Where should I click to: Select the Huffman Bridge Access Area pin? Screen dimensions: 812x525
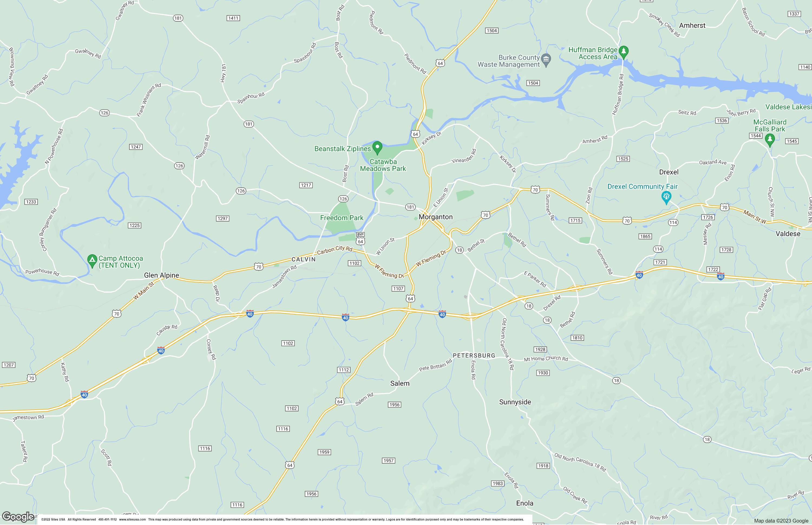624,52
